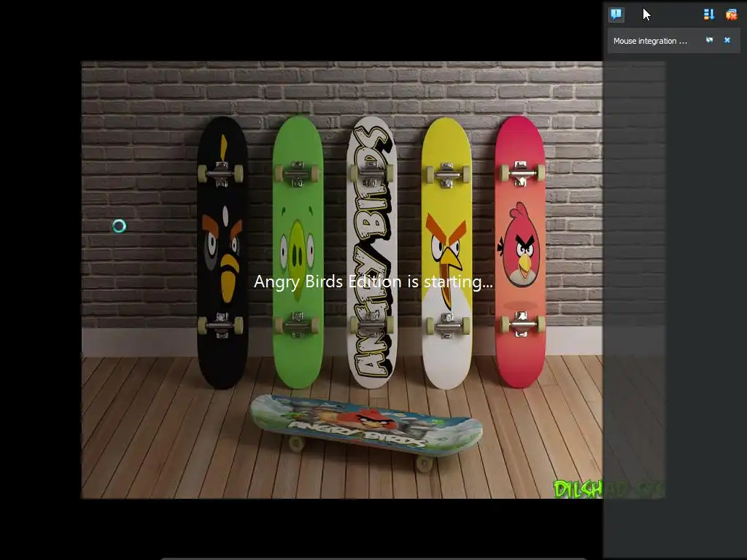Click the 'Mouse integration ...' notification text
Screen dimensions: 747x560
tap(650, 41)
